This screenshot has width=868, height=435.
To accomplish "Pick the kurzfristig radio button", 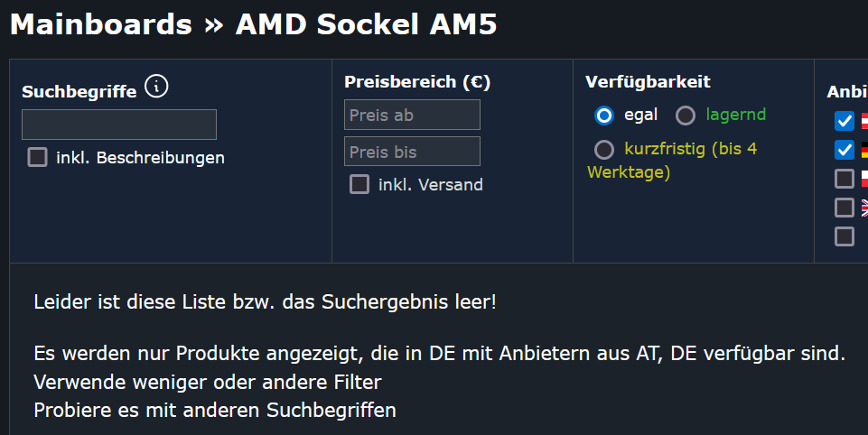I will point(604,150).
